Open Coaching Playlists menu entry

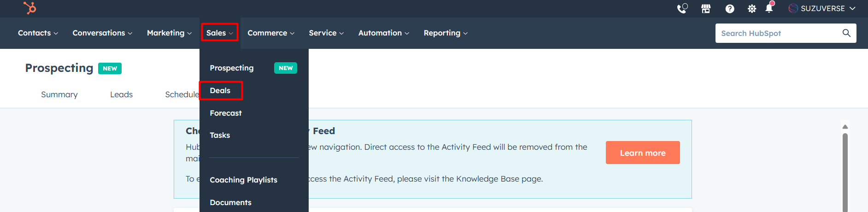pyautogui.click(x=243, y=180)
